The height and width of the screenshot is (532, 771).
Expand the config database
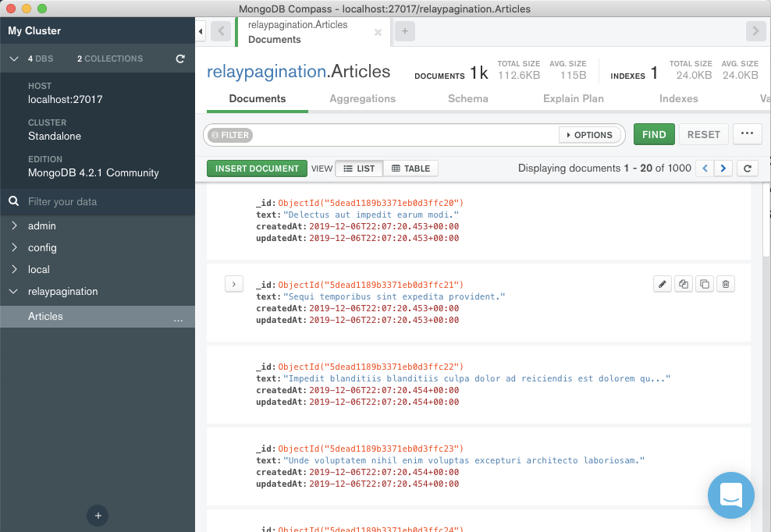14,247
